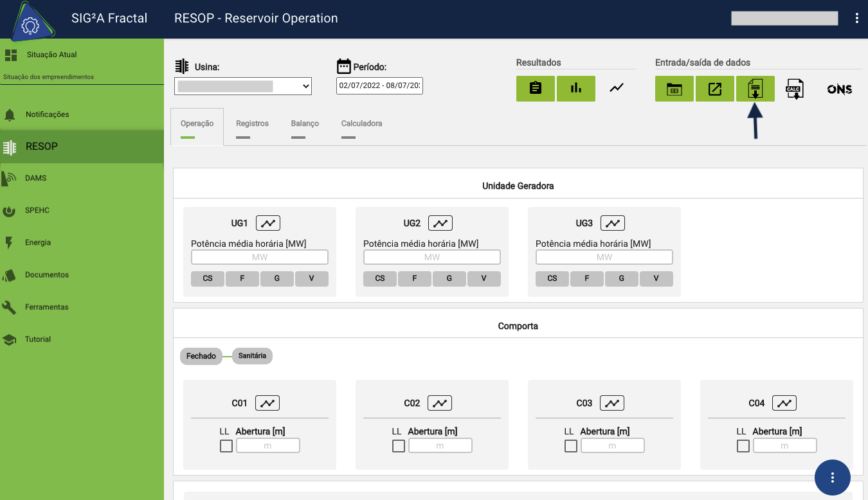Check the LL box for gate C04

pyautogui.click(x=743, y=446)
